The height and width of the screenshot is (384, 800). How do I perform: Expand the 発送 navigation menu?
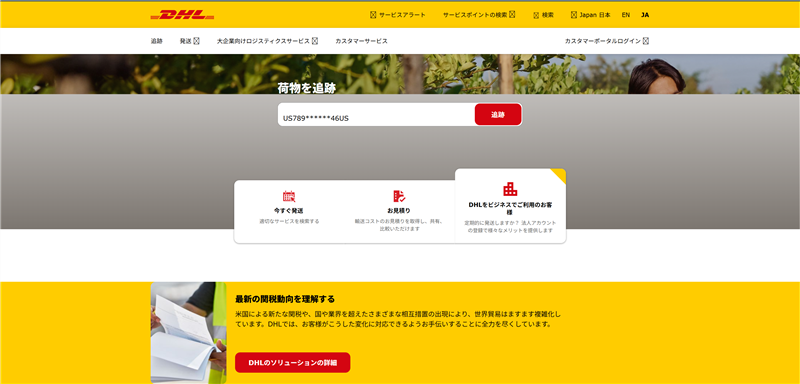click(x=189, y=41)
